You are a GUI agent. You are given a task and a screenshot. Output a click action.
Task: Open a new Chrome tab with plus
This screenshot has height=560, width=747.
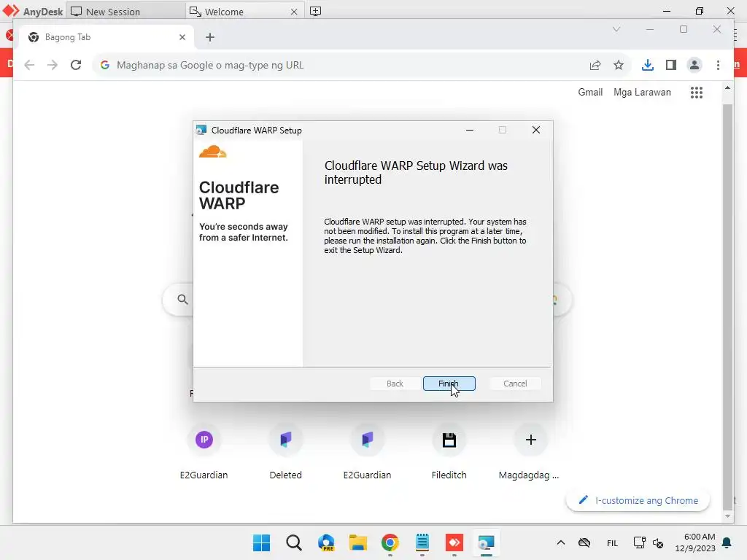click(210, 37)
